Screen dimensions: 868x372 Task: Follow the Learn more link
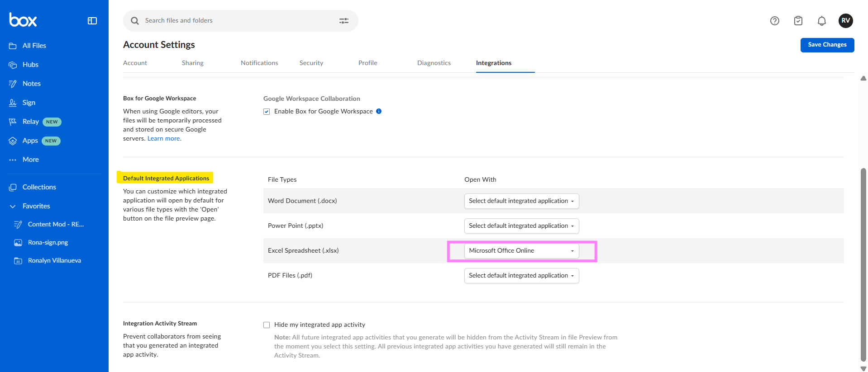coord(163,138)
